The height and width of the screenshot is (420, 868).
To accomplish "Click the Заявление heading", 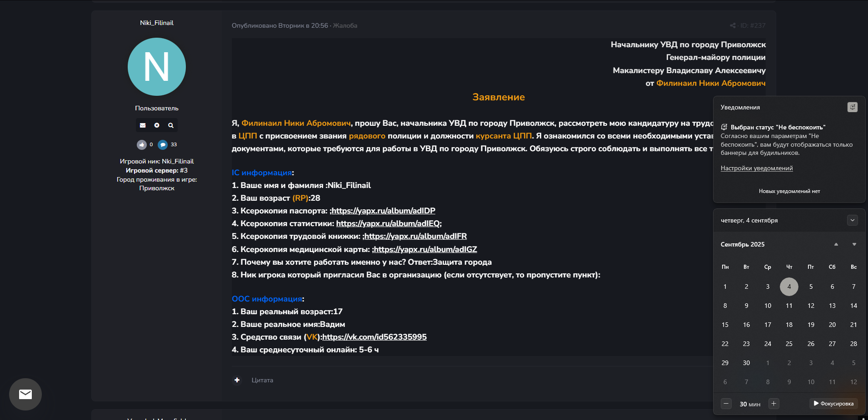I will [499, 97].
